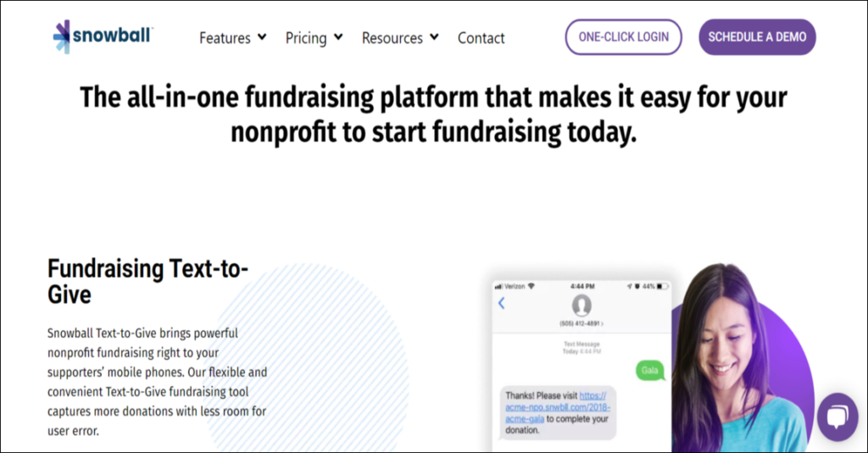Click the gray contact avatar icon
This screenshot has height=453, width=868.
581,305
